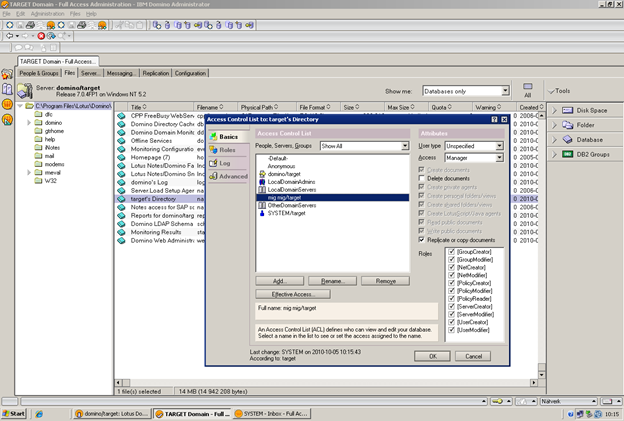
Task: Collapse the Tools panel chevron
Action: click(x=551, y=91)
